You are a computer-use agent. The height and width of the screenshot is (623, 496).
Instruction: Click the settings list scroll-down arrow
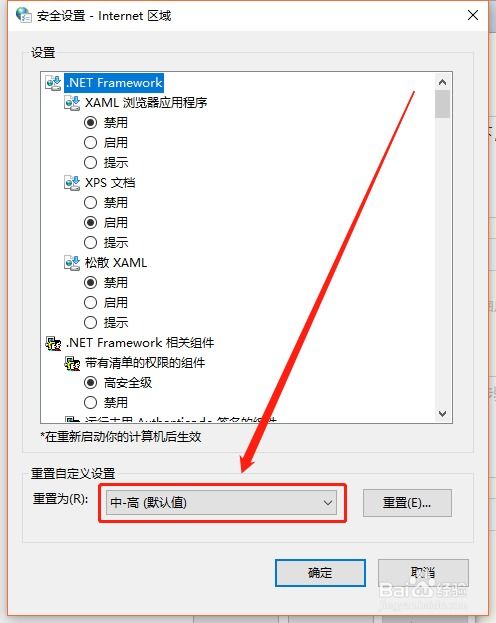click(x=442, y=414)
